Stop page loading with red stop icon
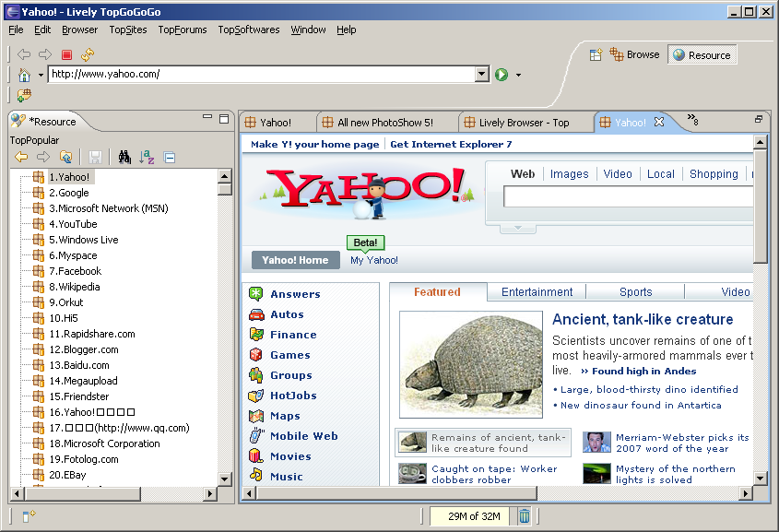The height and width of the screenshot is (532, 779). point(66,54)
